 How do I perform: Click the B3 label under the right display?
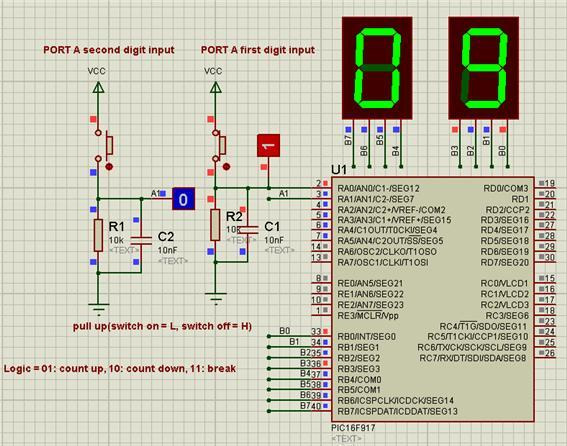tap(455, 151)
